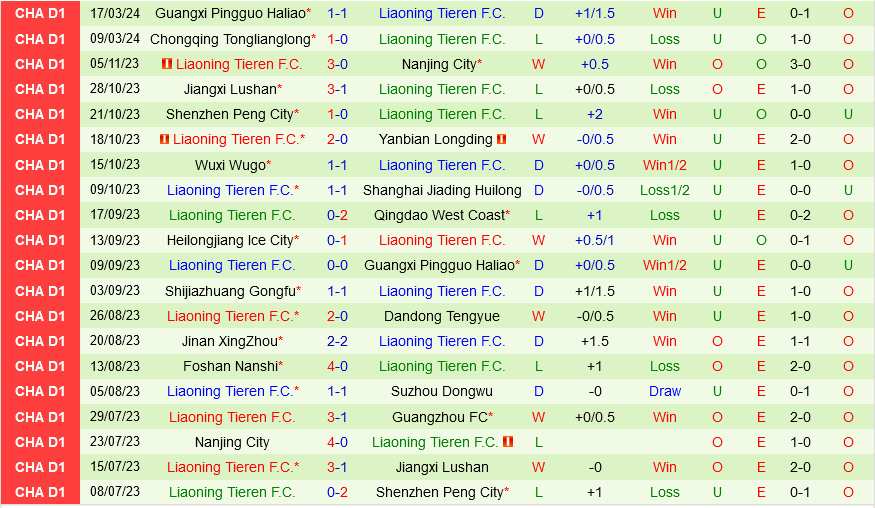Open Shanghai Jiading Huilong team page
The image size is (875, 508).
pyautogui.click(x=442, y=190)
